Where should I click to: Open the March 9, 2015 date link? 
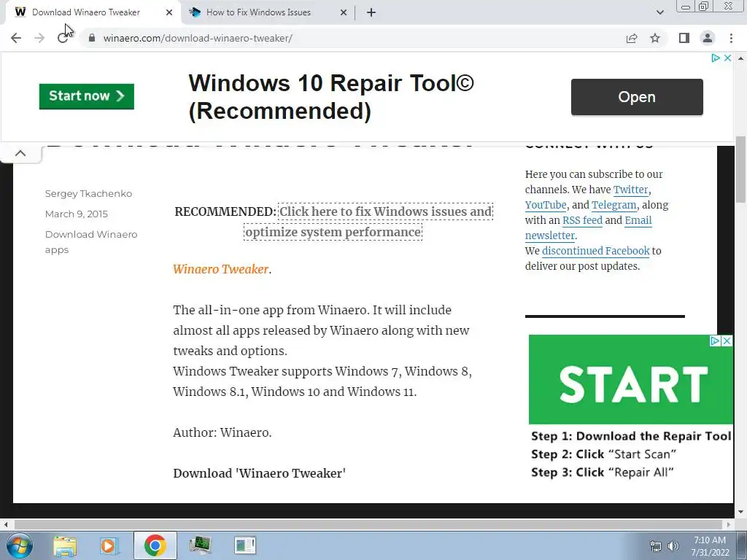tap(76, 214)
